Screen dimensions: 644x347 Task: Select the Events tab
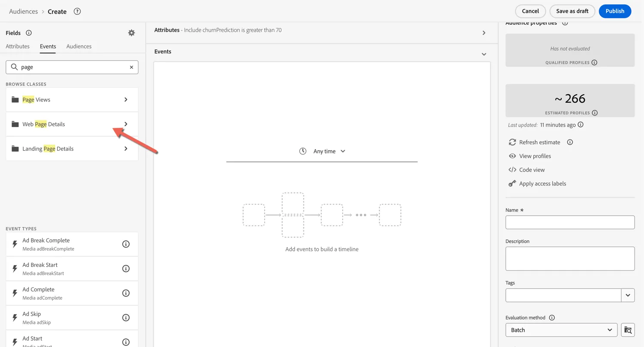[48, 46]
